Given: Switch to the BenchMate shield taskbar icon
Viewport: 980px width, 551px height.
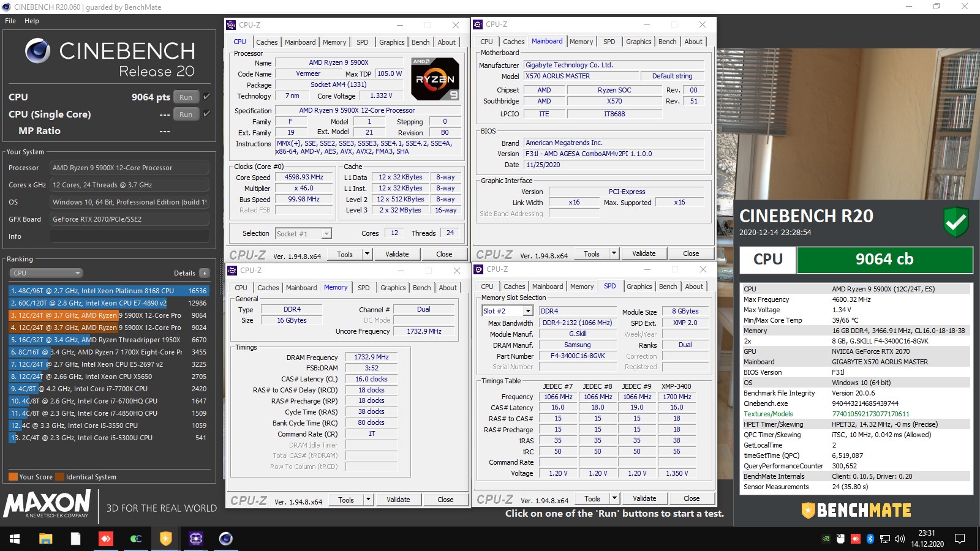Looking at the screenshot, I should coord(165,539).
